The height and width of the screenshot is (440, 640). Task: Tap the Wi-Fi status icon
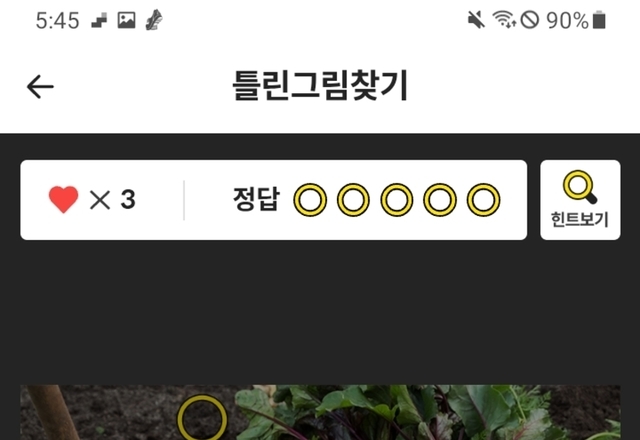(504, 20)
